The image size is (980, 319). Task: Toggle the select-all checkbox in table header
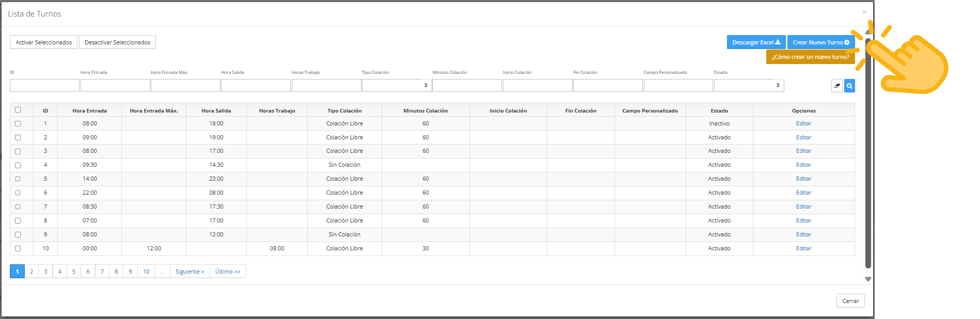18,110
